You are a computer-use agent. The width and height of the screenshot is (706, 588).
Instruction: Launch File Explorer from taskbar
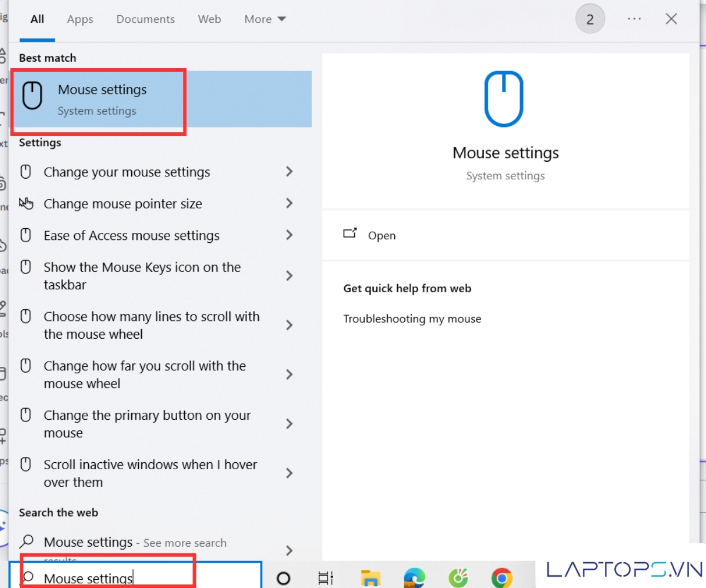(x=371, y=578)
